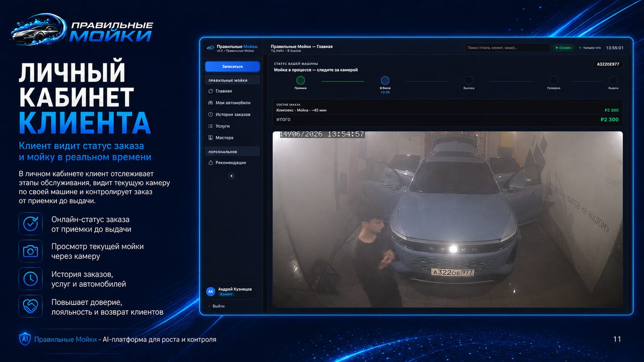Click the list icon beside Услуги

point(211,126)
